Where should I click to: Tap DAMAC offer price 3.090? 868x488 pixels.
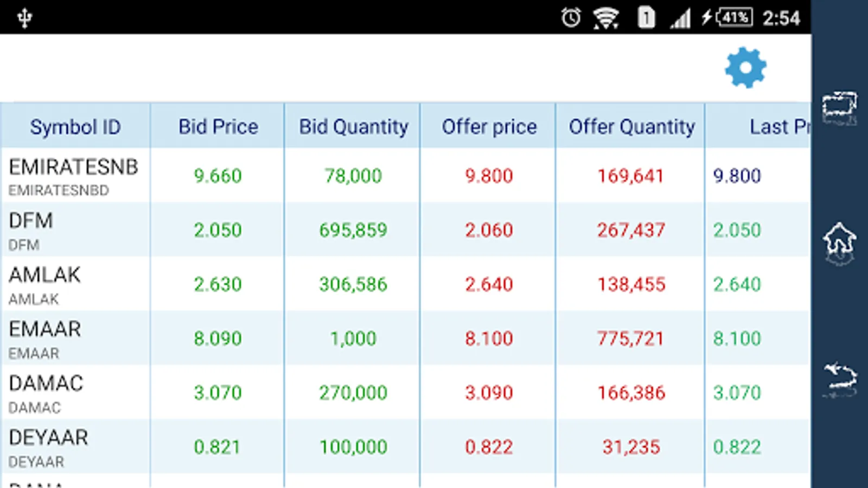(489, 393)
